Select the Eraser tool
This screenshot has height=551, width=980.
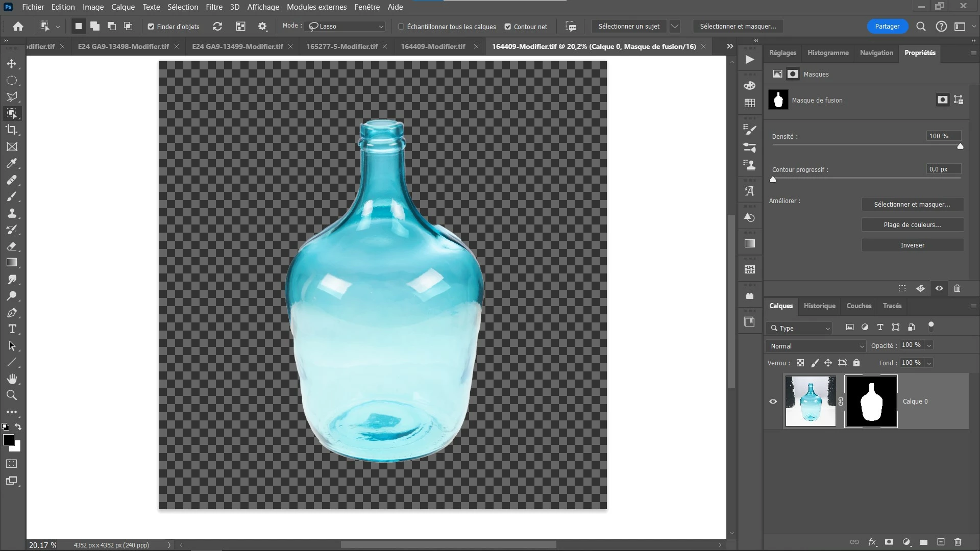pos(12,246)
